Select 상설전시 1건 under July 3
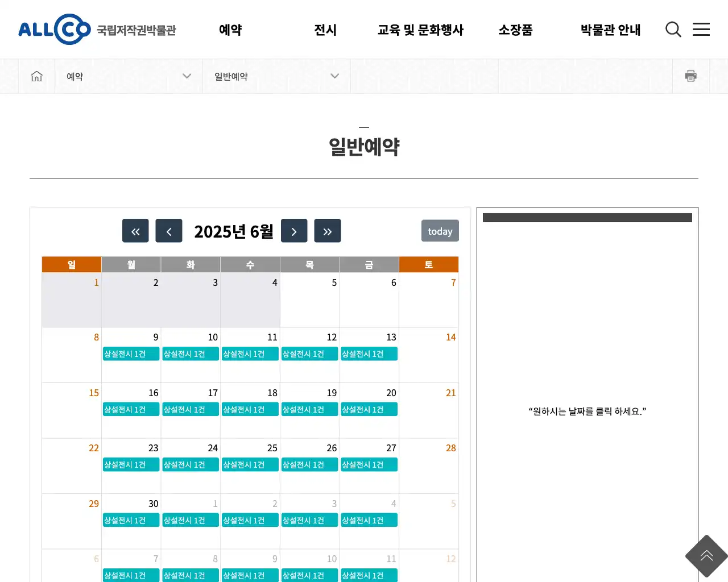The height and width of the screenshot is (582, 728). tap(309, 521)
